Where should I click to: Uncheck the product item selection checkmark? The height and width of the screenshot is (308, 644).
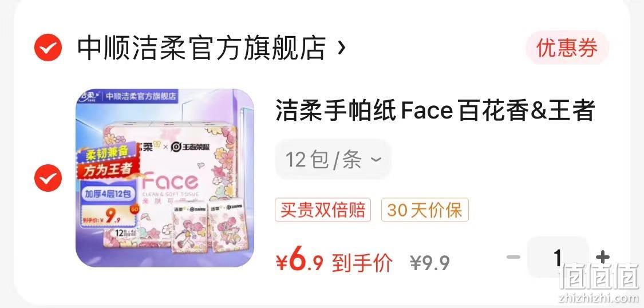coord(48,178)
